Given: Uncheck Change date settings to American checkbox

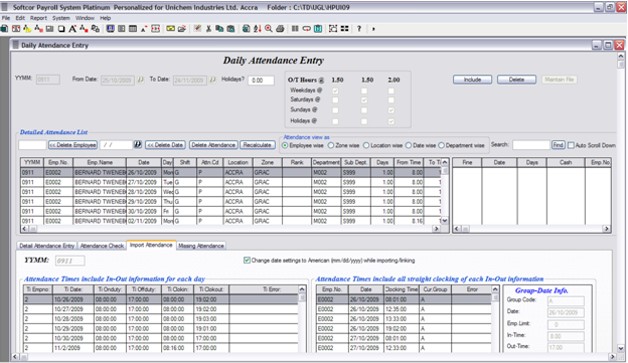Looking at the screenshot, I should point(247,260).
